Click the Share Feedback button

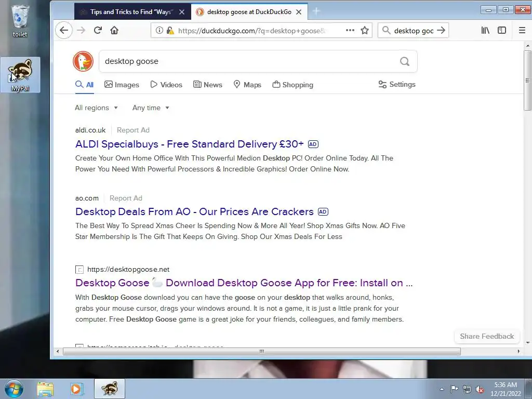point(487,336)
